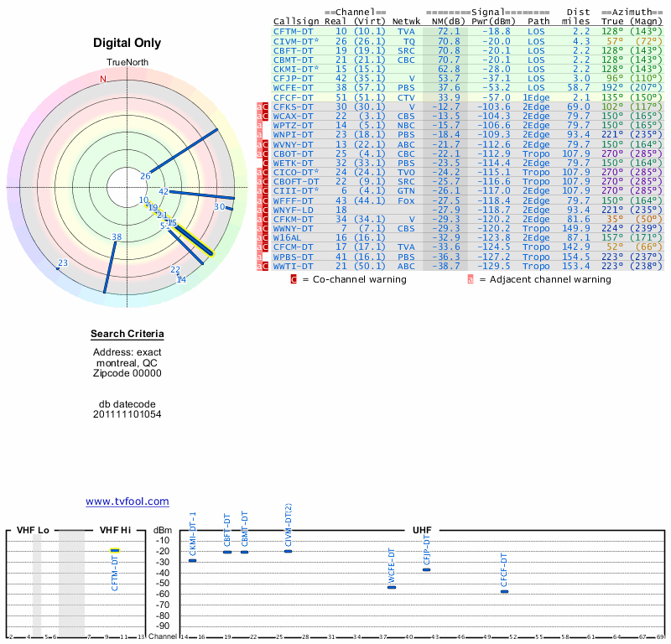The height and width of the screenshot is (644, 671).
Task: Click the WCFE-DT marker in UHF chart
Action: (392, 588)
